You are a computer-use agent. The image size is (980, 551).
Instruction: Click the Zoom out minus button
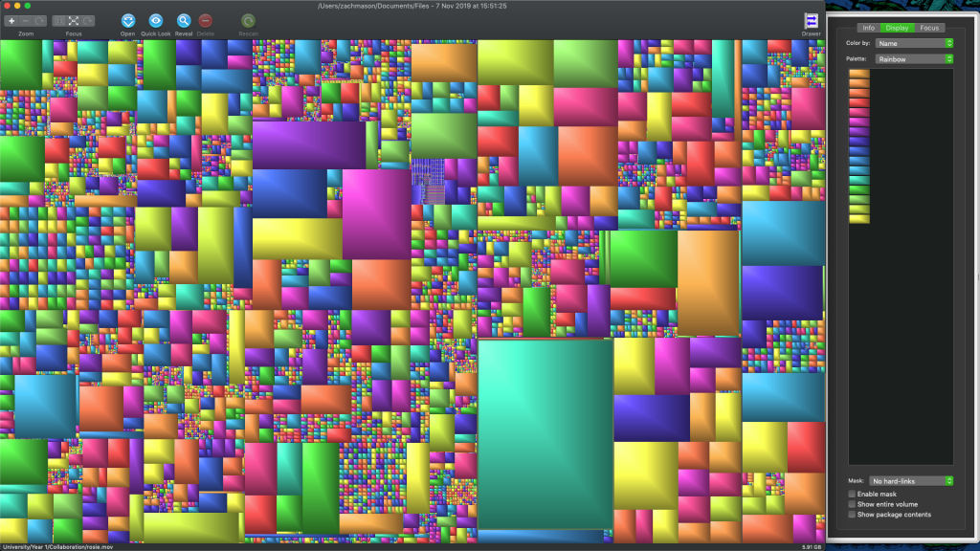click(26, 20)
